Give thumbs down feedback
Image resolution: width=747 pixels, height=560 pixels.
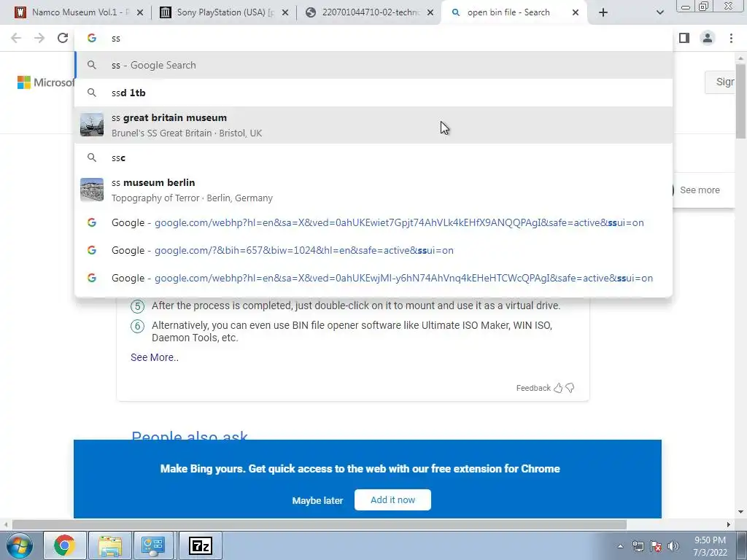(x=570, y=388)
